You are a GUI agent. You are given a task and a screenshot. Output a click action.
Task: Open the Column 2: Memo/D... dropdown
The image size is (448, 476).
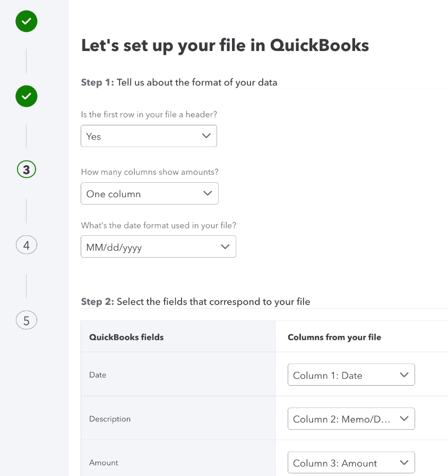coord(351,419)
